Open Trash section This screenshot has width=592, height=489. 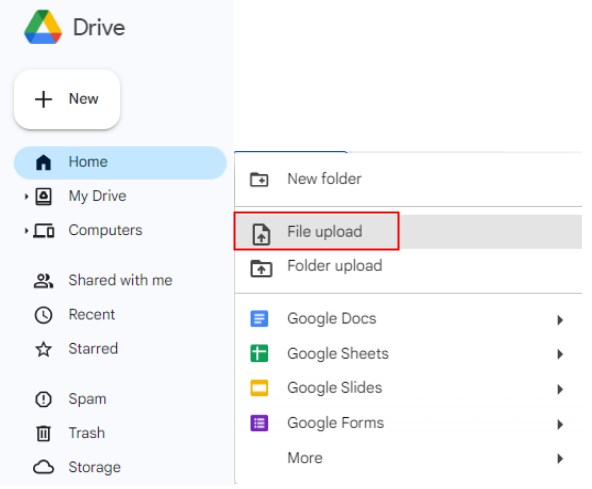coord(120,433)
